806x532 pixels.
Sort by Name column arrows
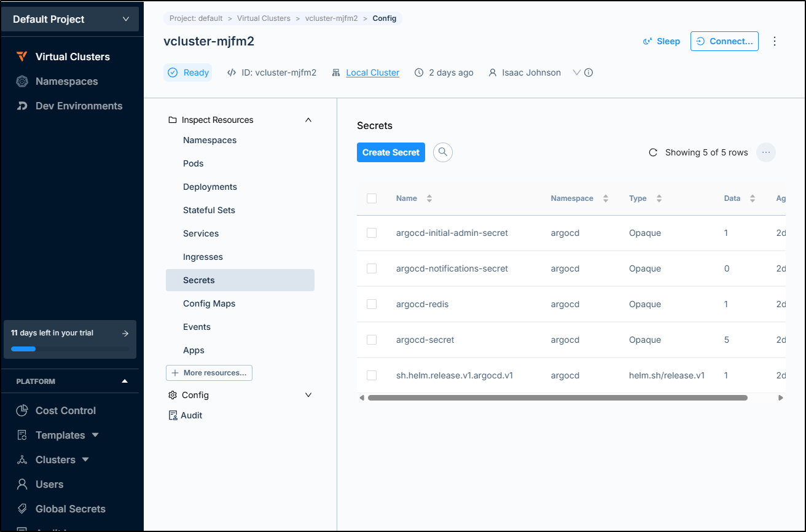coord(429,198)
